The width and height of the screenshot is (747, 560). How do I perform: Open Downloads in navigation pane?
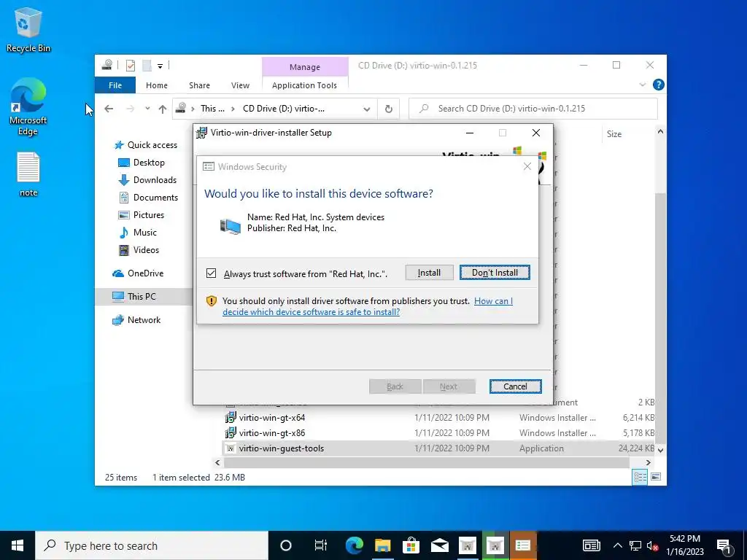coord(147,180)
